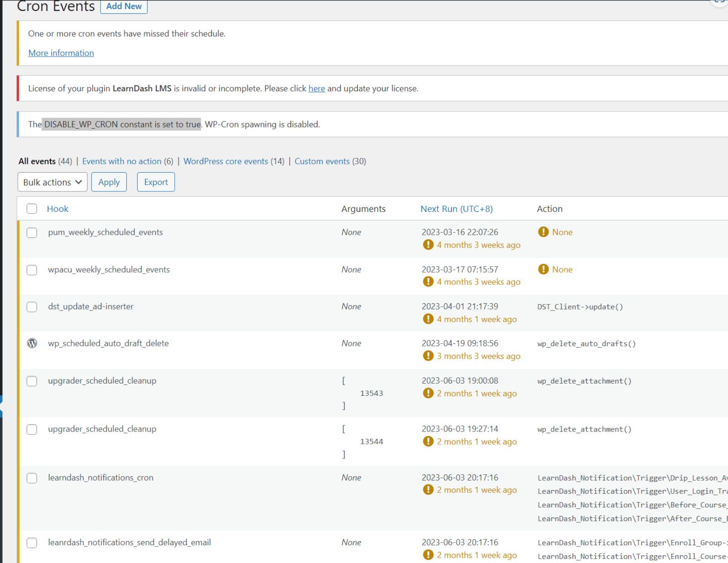Click the wp_delete_auto_drafts() action text
This screenshot has height=563, width=728.
[x=587, y=344]
